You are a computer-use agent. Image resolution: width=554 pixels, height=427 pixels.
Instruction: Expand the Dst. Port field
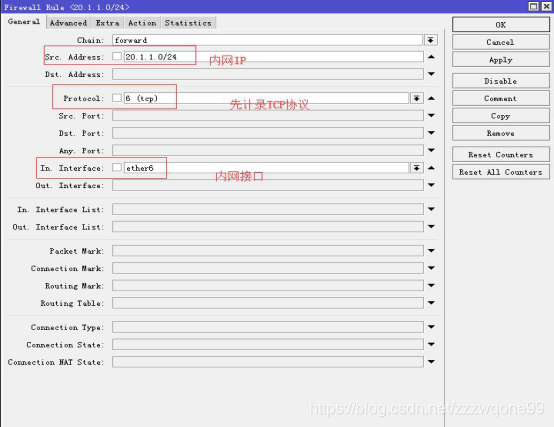tap(431, 133)
